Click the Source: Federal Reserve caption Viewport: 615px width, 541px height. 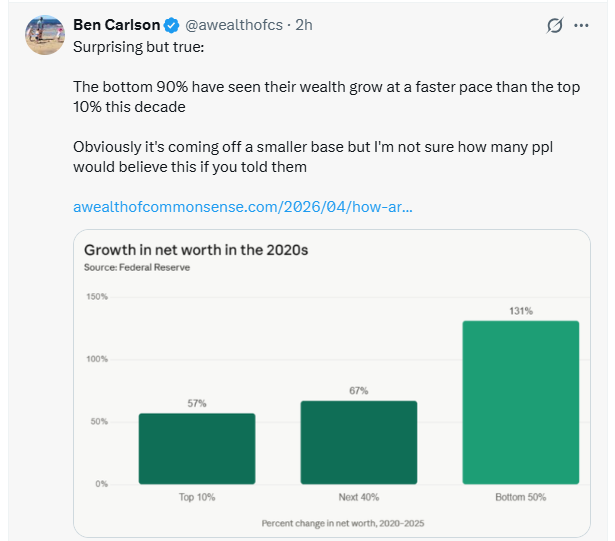tap(137, 267)
